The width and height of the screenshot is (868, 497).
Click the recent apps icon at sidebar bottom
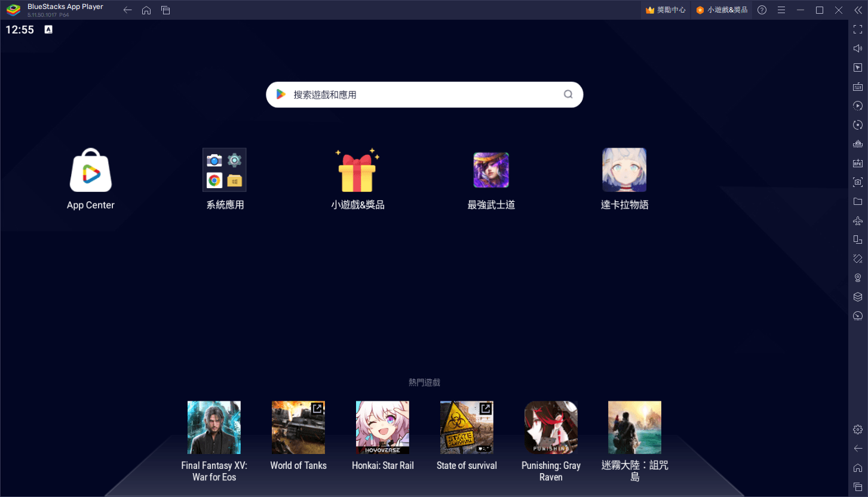(858, 487)
